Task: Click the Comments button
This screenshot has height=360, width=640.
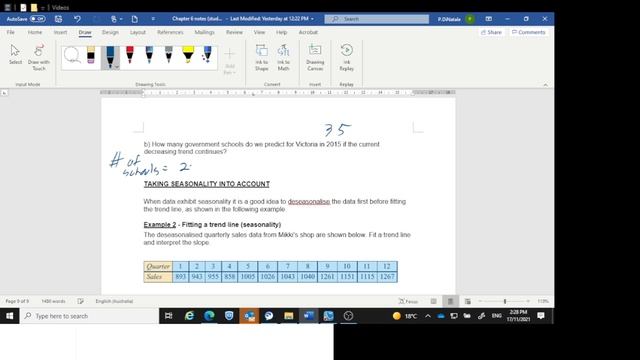Action: click(529, 32)
